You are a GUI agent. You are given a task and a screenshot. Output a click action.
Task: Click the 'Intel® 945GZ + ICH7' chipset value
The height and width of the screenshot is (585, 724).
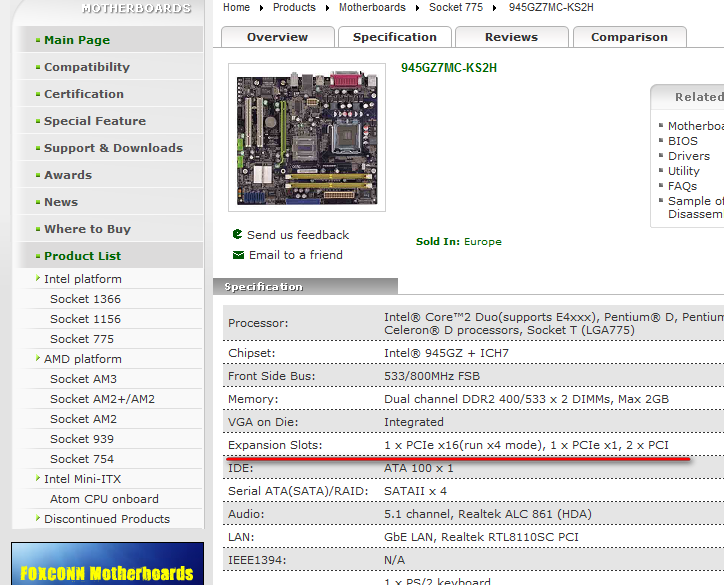[x=446, y=353]
